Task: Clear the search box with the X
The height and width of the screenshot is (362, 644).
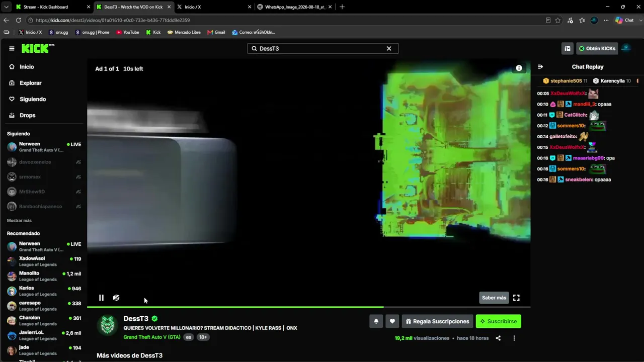Action: click(389, 48)
